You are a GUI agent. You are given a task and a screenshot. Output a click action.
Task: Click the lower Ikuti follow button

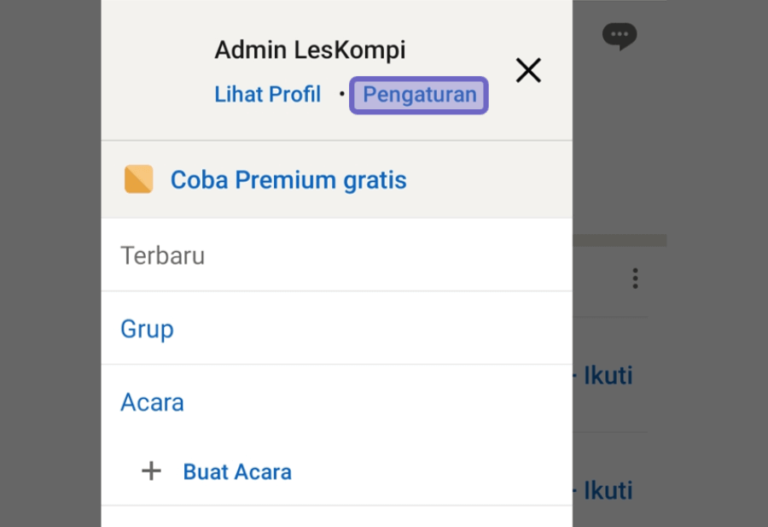[x=608, y=490]
